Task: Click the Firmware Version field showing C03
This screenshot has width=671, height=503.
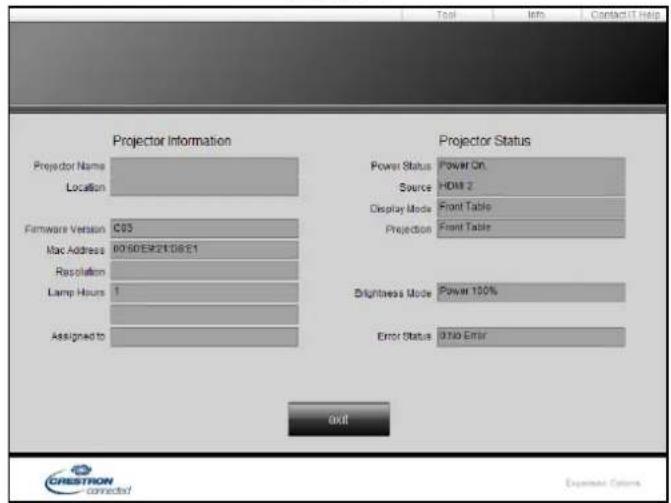Action: coord(205,228)
